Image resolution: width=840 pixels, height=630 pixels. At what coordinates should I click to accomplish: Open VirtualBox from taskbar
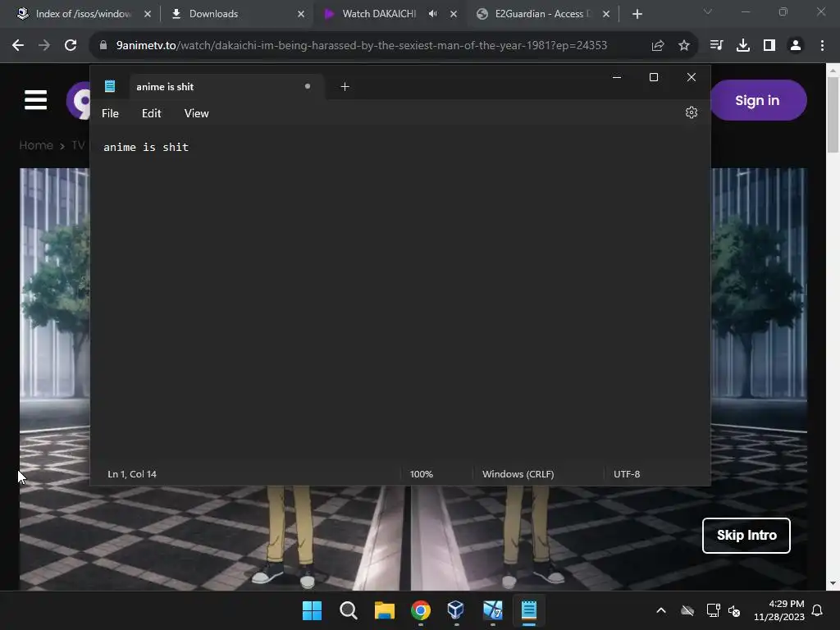point(456,610)
